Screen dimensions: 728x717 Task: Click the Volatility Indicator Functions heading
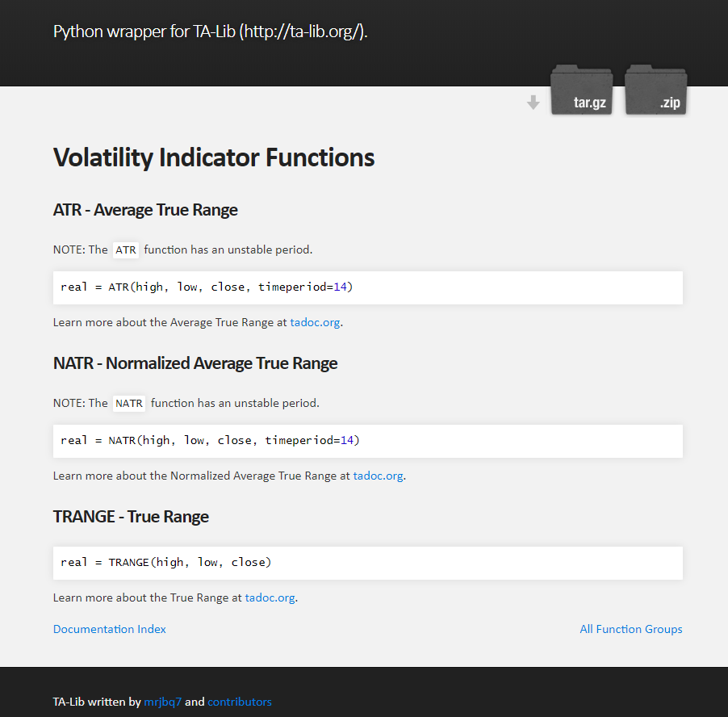pyautogui.click(x=214, y=157)
